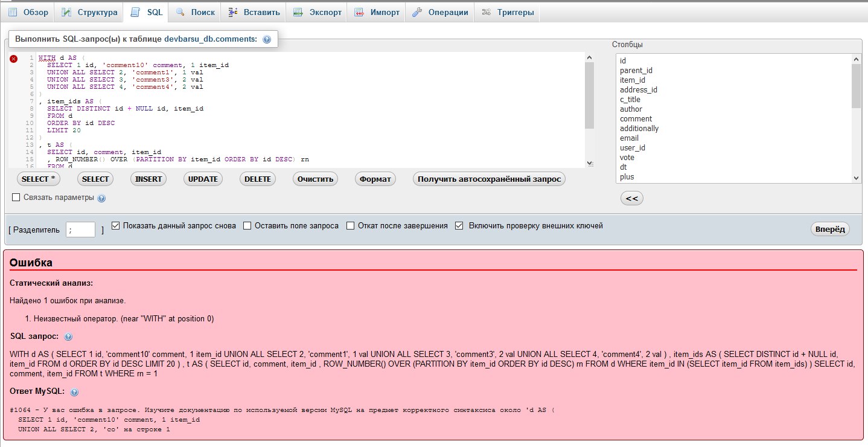Click Получить автосохранённый запрос button
Viewport: 868px width, 447px height.
pyautogui.click(x=489, y=179)
